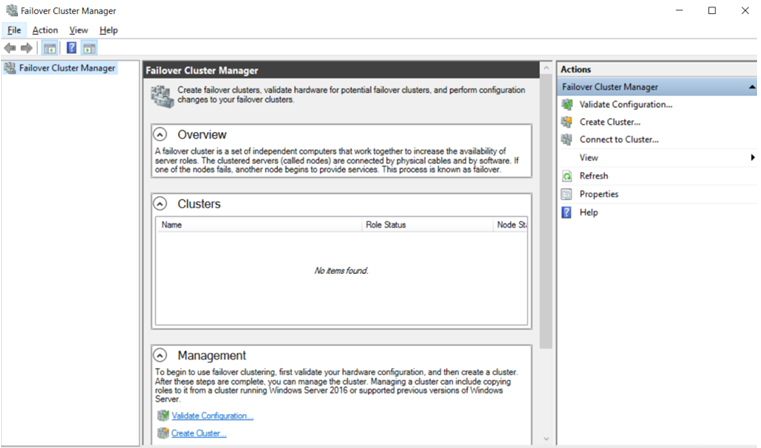Click the center pane scrollbar down arrow
This screenshot has width=761, height=448.
point(546,439)
